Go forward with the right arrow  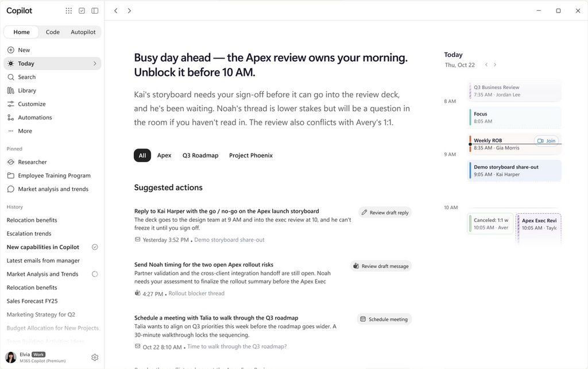point(129,11)
